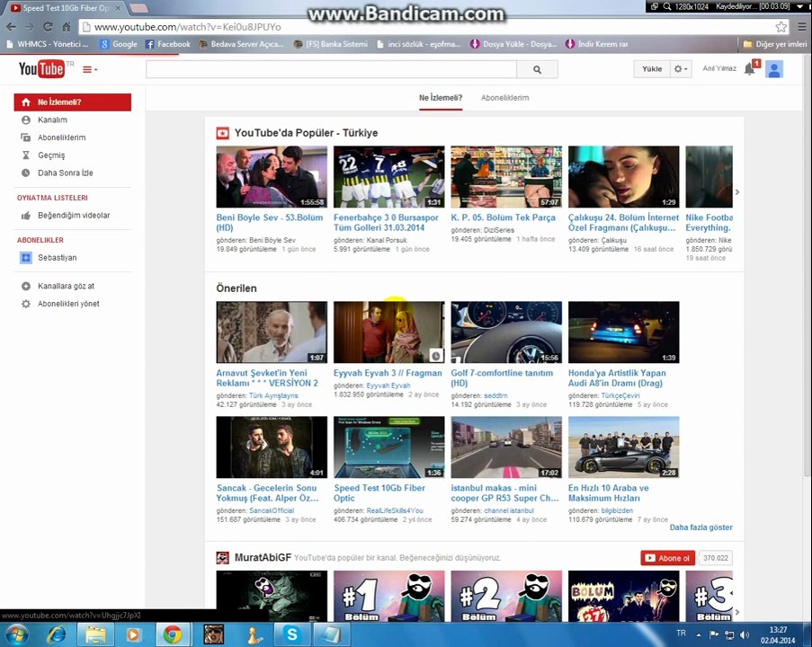Click the MuratAbiGF channel avatar icon
The image size is (812, 647).
(223, 557)
